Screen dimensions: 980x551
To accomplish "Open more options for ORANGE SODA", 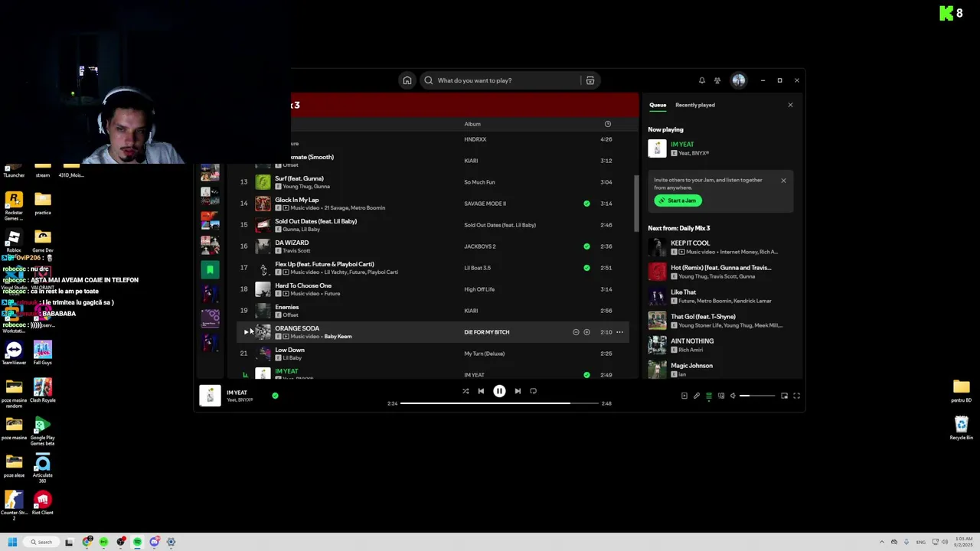I will point(619,332).
